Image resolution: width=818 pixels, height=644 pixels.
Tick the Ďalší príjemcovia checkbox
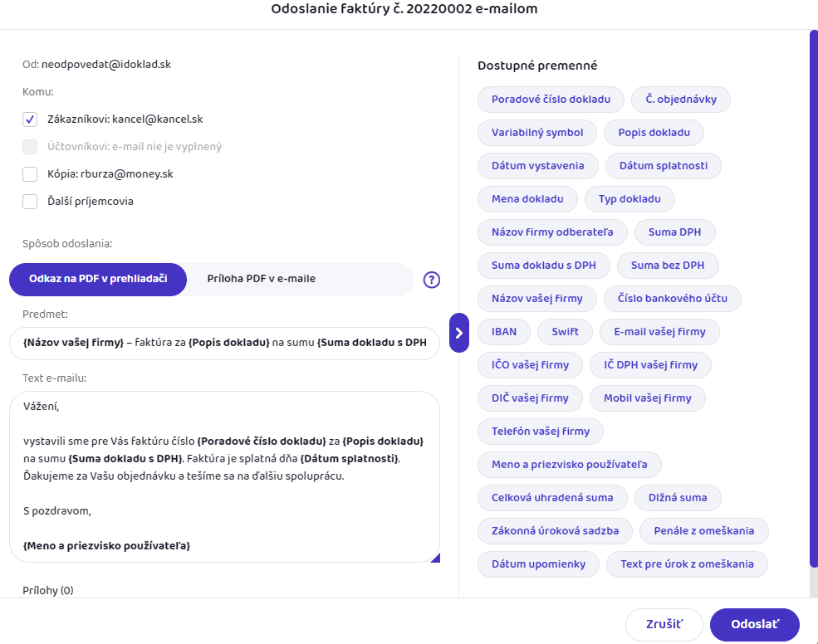[x=30, y=202]
